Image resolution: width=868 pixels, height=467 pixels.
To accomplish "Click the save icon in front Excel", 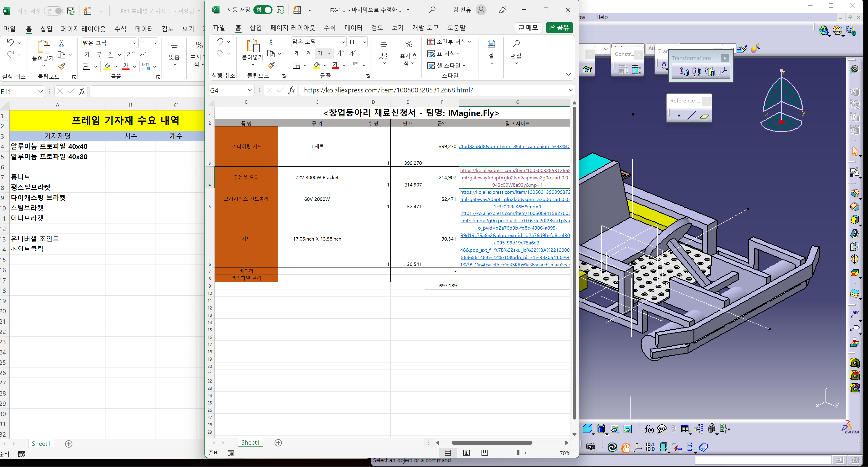I will pyautogui.click(x=280, y=10).
